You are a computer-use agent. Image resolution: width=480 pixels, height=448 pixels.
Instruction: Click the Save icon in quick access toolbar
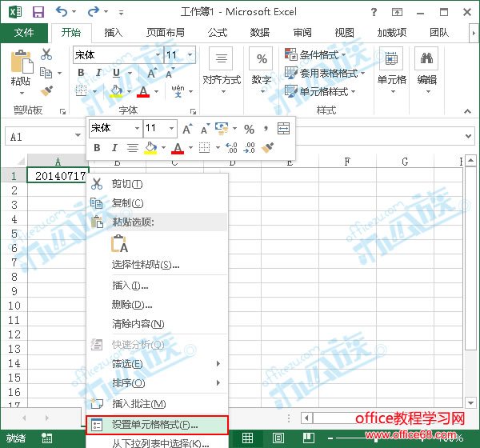click(x=38, y=12)
